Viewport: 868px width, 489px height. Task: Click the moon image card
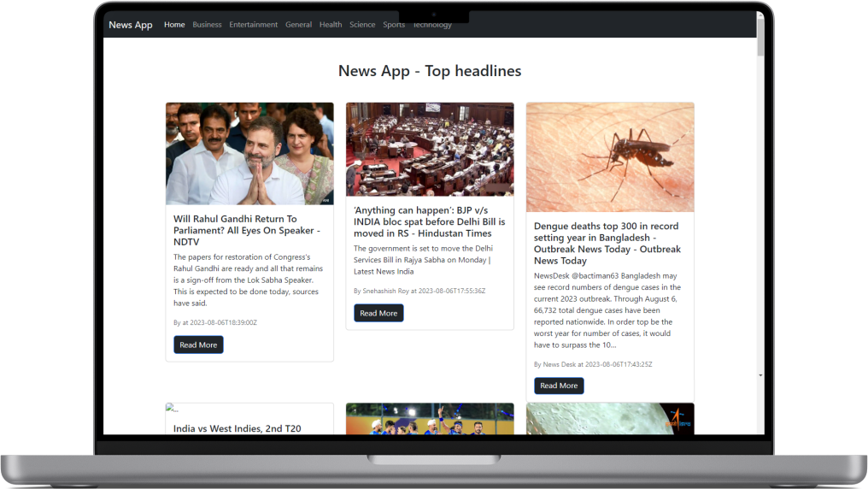(x=610, y=419)
